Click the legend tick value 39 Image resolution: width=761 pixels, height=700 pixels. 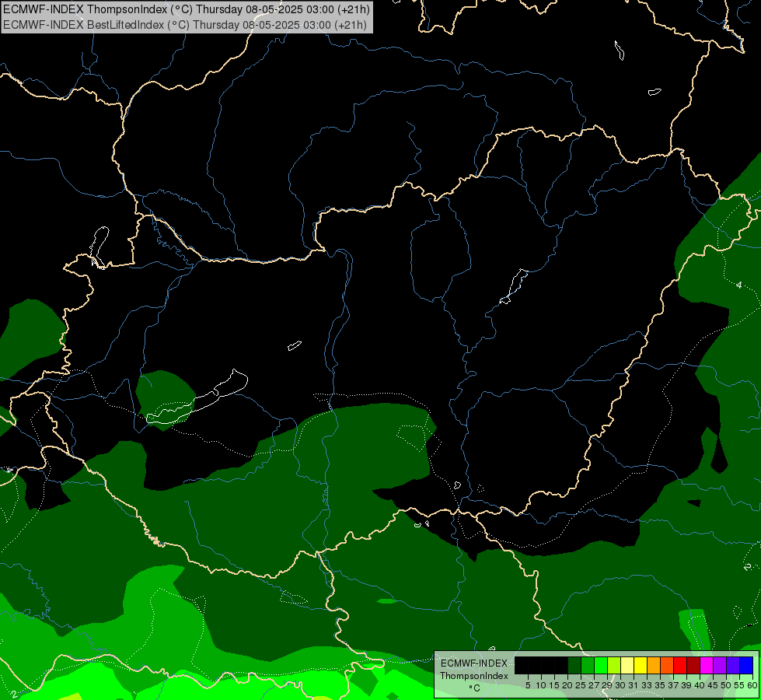[x=686, y=685]
